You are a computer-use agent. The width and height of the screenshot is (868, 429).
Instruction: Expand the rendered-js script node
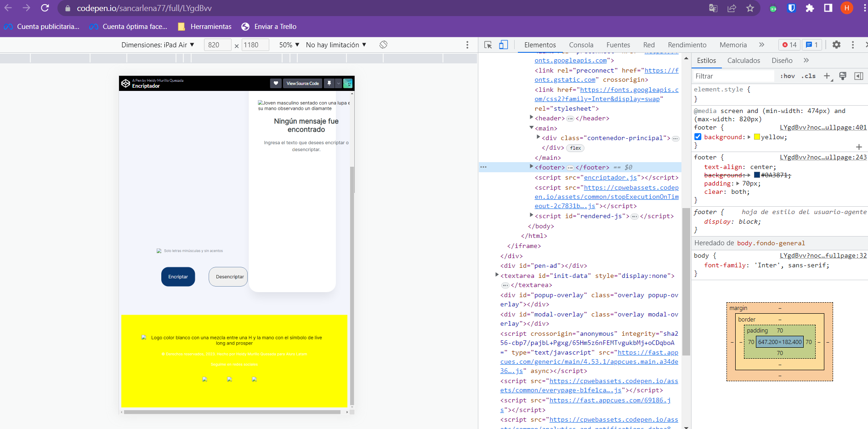coord(532,215)
